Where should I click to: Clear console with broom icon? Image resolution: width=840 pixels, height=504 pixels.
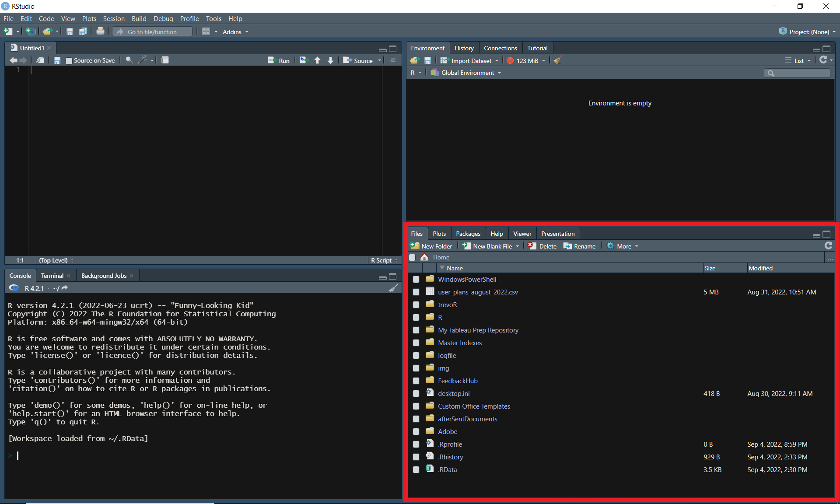click(394, 287)
